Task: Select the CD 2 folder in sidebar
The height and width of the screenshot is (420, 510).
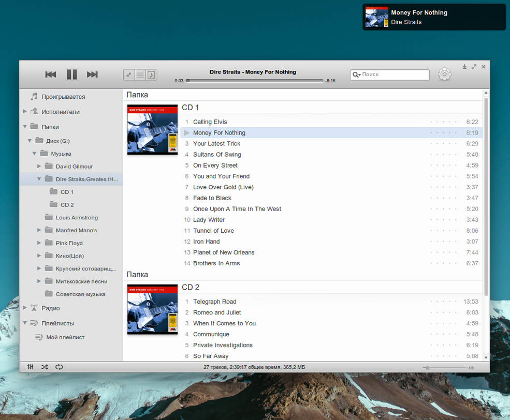Action: pos(67,205)
